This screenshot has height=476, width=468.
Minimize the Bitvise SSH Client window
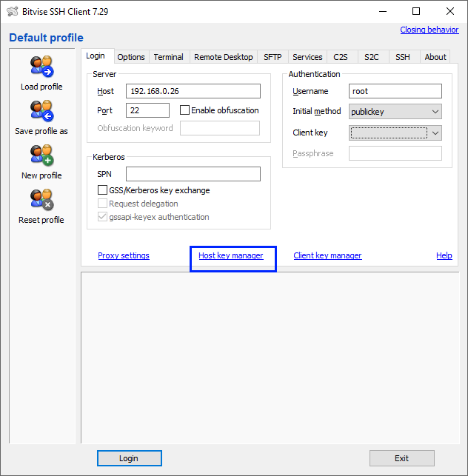tap(383, 12)
